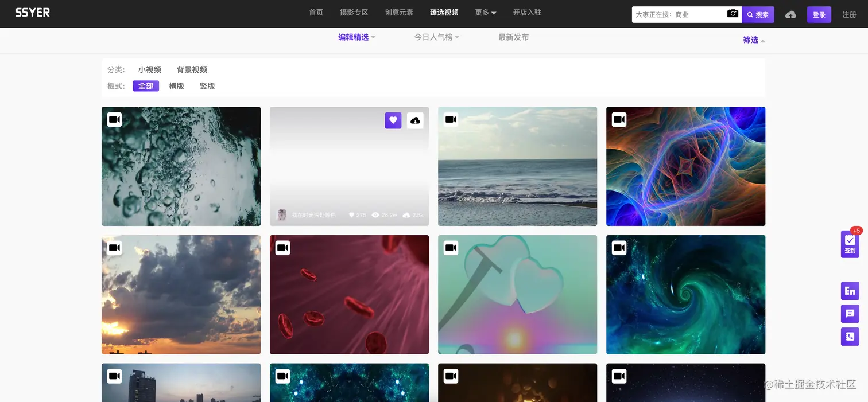Click video badge on city skyline clip
Screen dimensions: 868x402
(x=115, y=376)
